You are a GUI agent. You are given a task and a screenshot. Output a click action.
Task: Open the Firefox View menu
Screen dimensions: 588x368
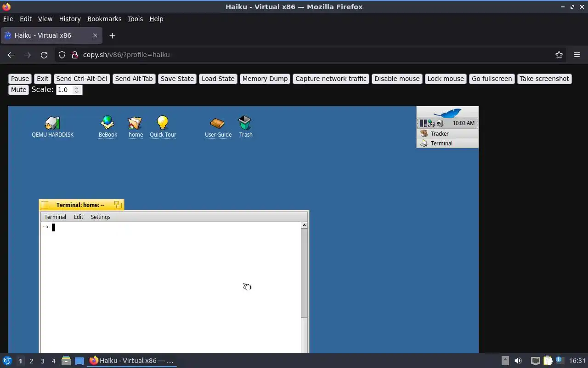tap(45, 19)
